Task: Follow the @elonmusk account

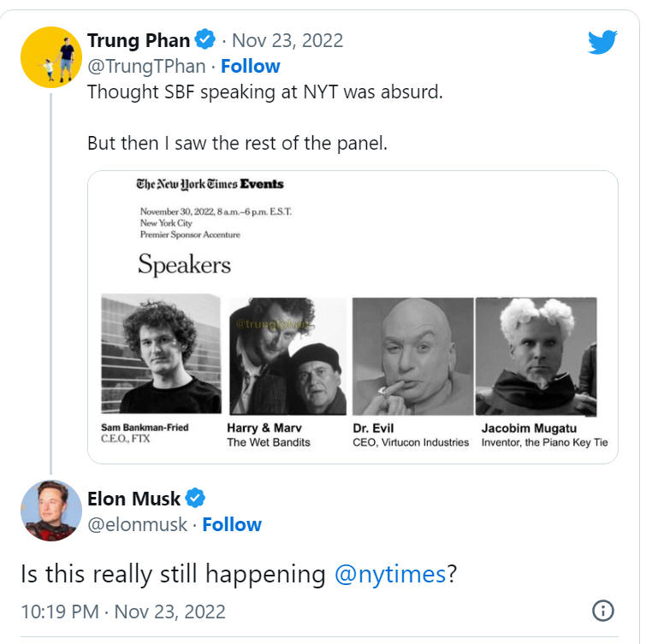Action: tap(232, 524)
